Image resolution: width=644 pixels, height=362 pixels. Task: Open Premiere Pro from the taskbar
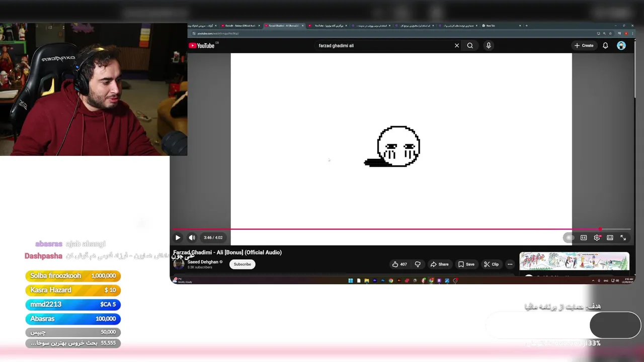click(375, 281)
